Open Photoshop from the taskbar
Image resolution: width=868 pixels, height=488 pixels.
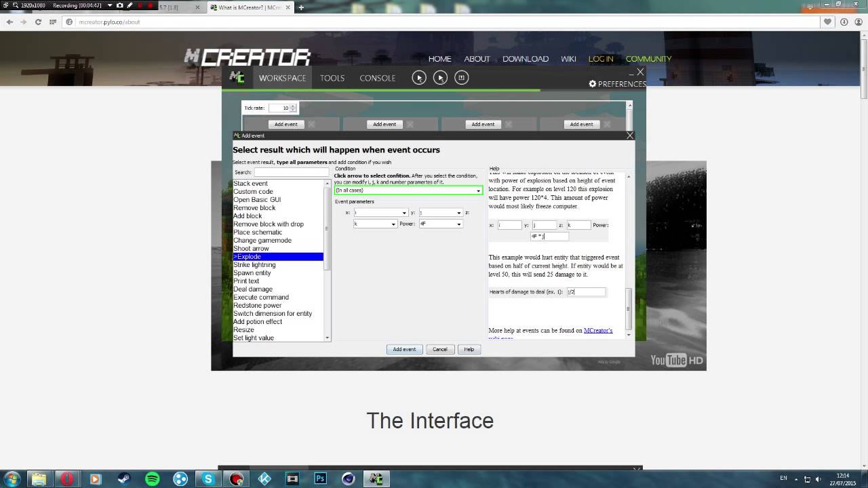coord(321,479)
